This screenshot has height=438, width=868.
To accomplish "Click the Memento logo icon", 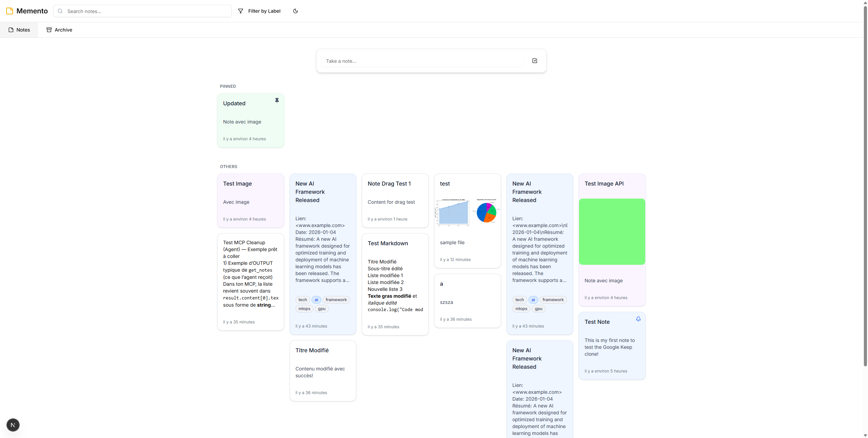I will [10, 11].
